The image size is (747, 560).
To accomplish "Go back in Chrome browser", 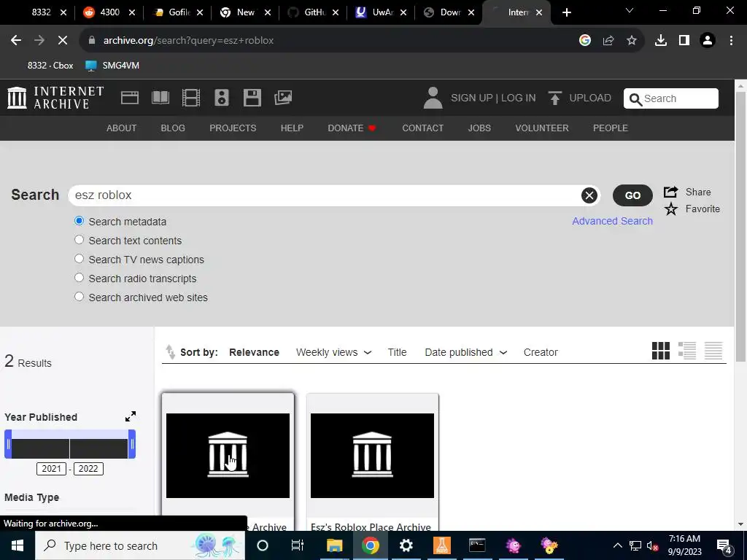I will coord(16,41).
